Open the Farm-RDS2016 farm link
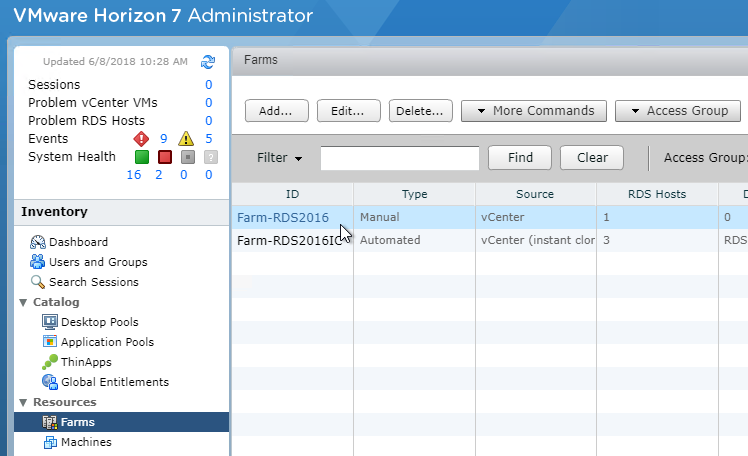748x456 pixels. pos(283,218)
